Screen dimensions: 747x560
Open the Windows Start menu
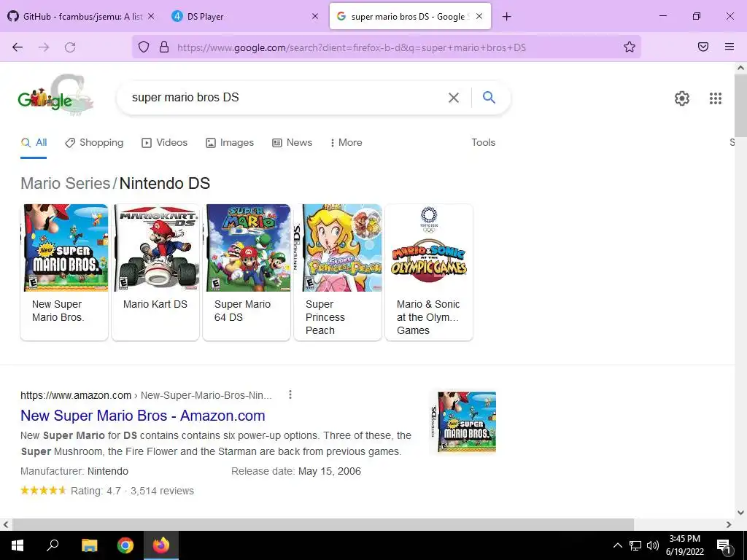click(18, 545)
